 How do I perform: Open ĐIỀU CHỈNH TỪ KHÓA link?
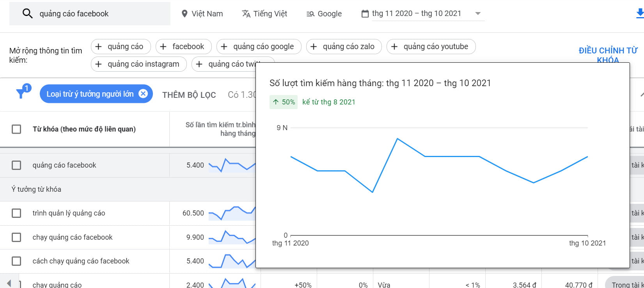tap(608, 55)
